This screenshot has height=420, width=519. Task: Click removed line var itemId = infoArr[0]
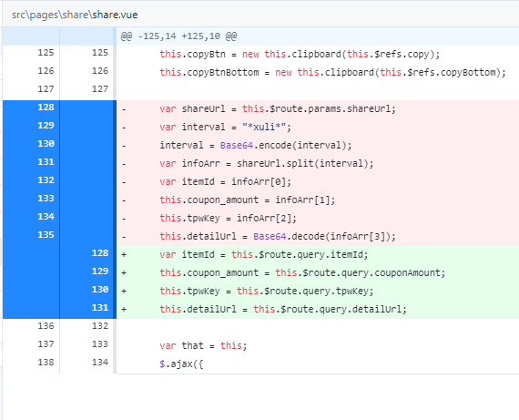pyautogui.click(x=225, y=181)
